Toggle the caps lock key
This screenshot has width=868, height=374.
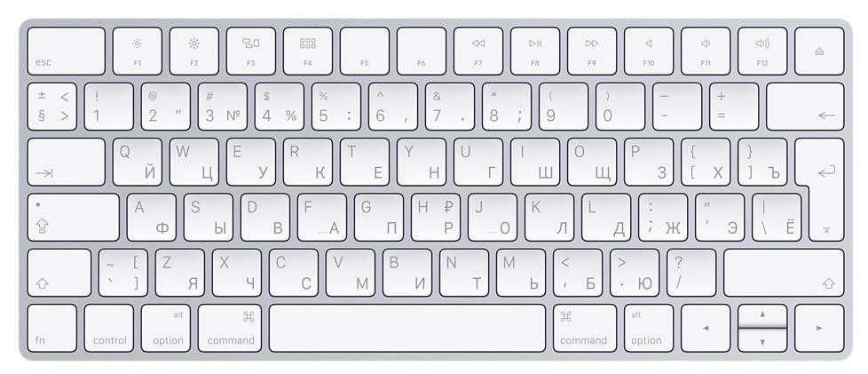point(73,217)
